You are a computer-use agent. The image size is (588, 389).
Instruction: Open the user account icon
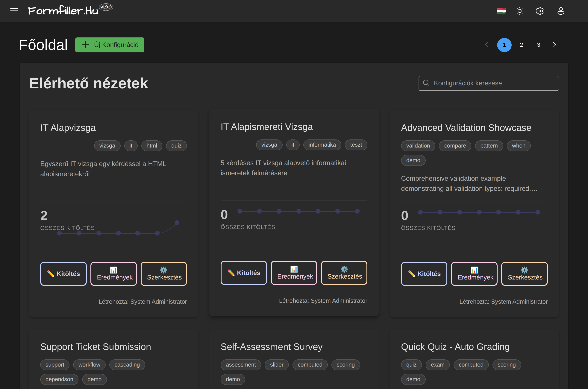561,11
